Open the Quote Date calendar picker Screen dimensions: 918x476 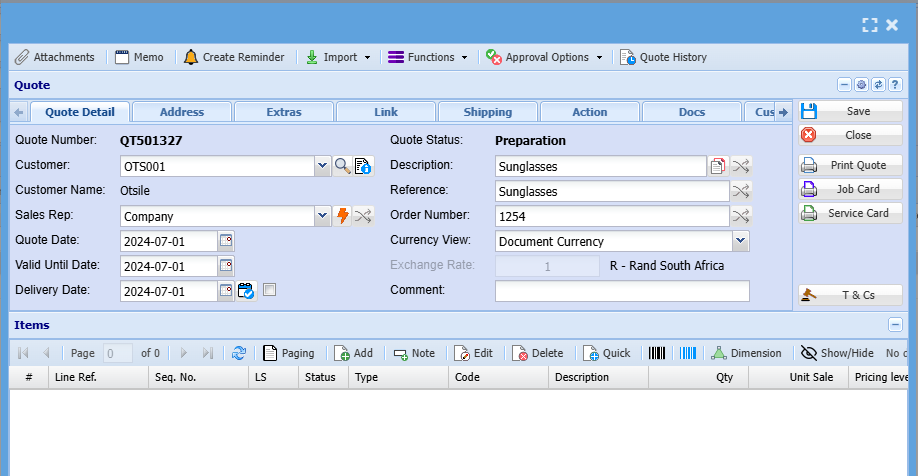pyautogui.click(x=226, y=240)
